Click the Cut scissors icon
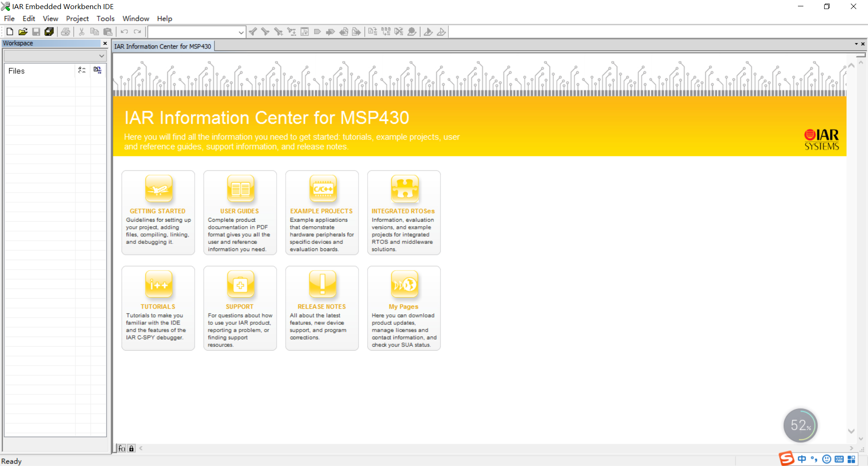The width and height of the screenshot is (868, 466). point(82,32)
